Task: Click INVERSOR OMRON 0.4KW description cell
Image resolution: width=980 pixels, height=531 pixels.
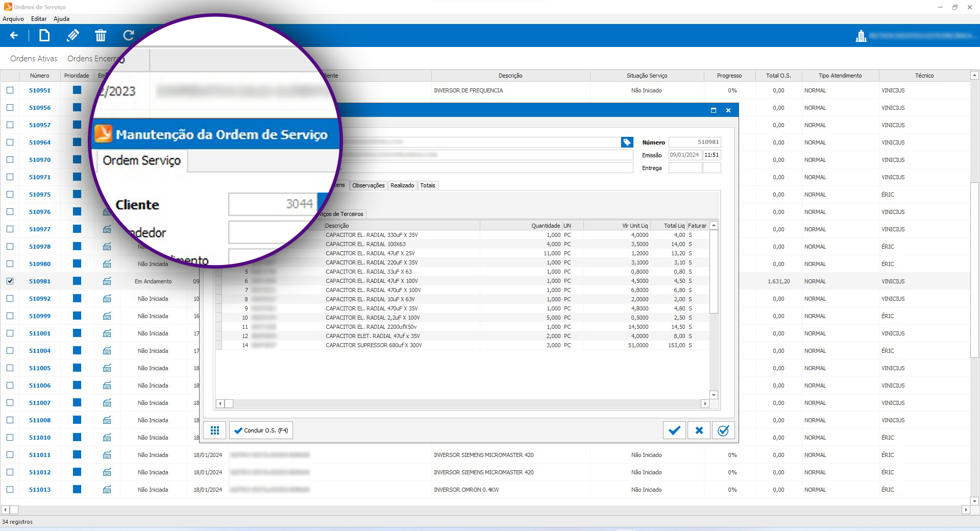Action: click(510, 490)
